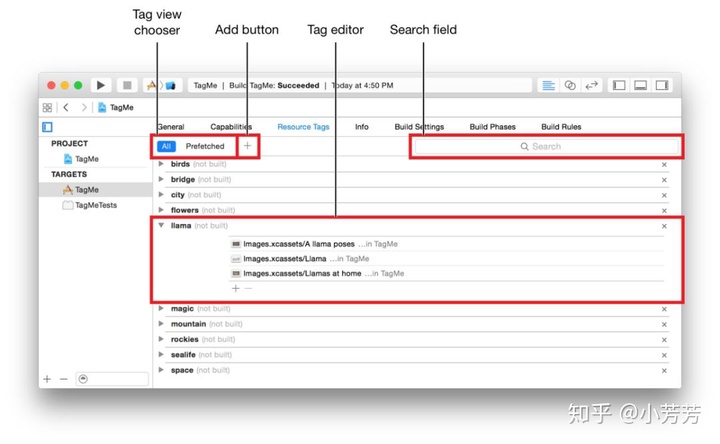Open the Build Rules tab
This screenshot has height=444, width=720.
[561, 127]
